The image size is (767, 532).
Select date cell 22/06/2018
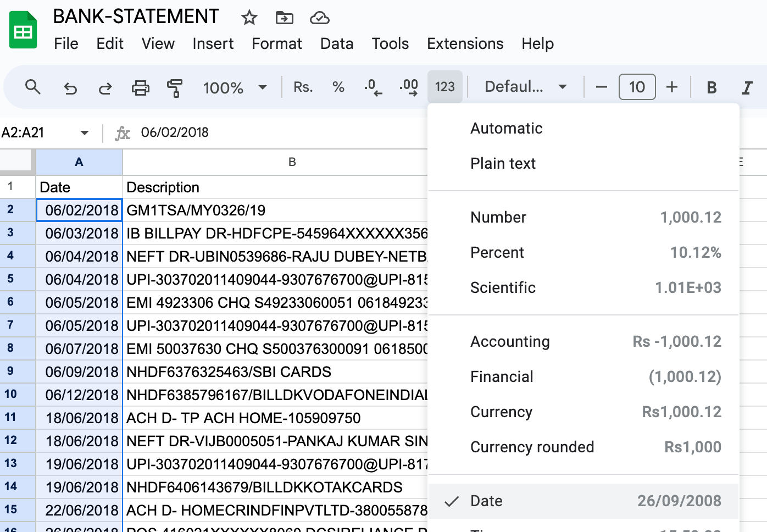79,511
